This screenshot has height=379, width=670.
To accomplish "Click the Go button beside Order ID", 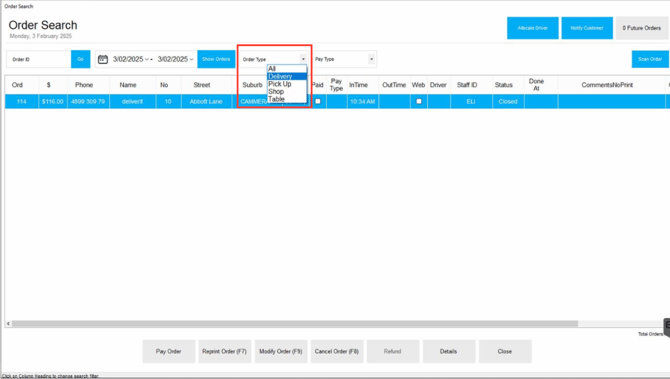I will tap(80, 59).
